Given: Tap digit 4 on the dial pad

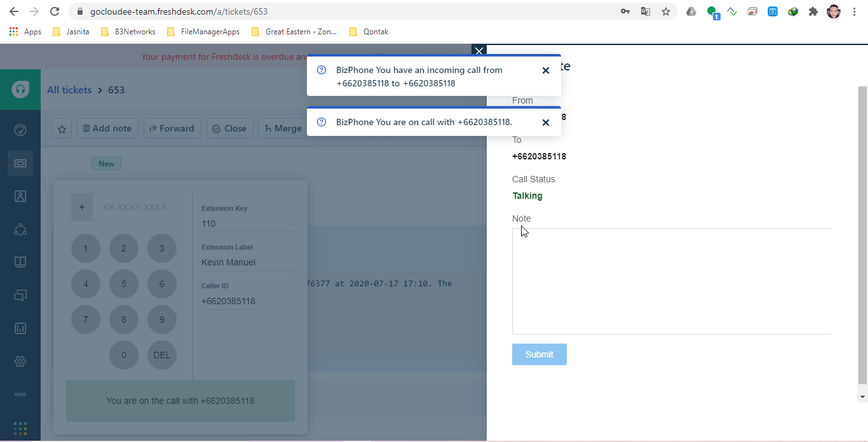Looking at the screenshot, I should 86,284.
